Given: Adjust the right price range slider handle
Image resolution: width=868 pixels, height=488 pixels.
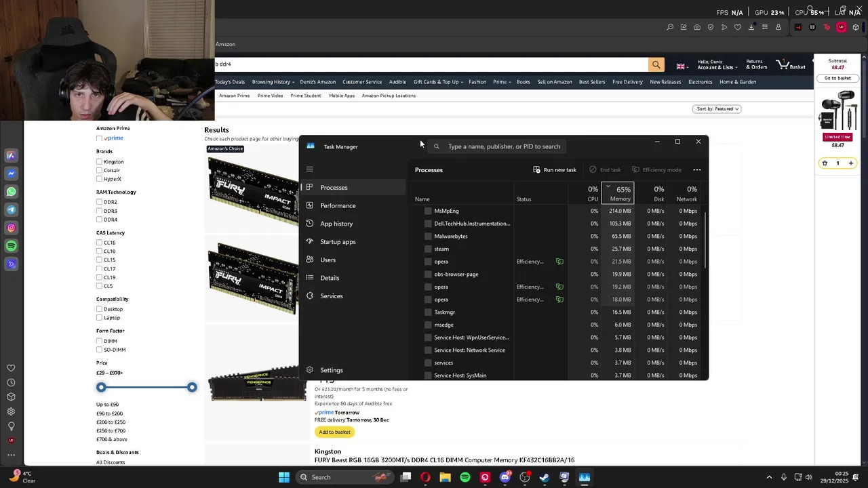Looking at the screenshot, I should (x=192, y=387).
